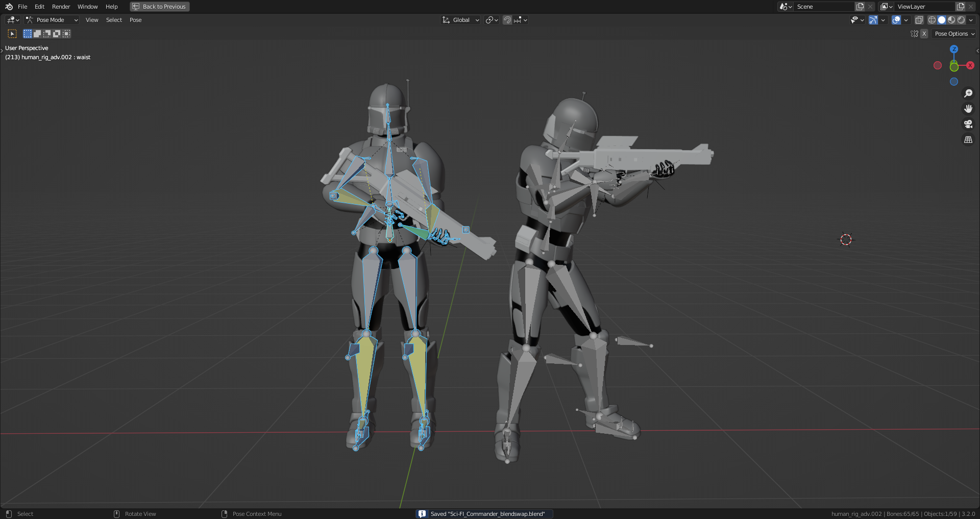Open the Render menu
Screen dimensions: 980x519
tap(61, 7)
